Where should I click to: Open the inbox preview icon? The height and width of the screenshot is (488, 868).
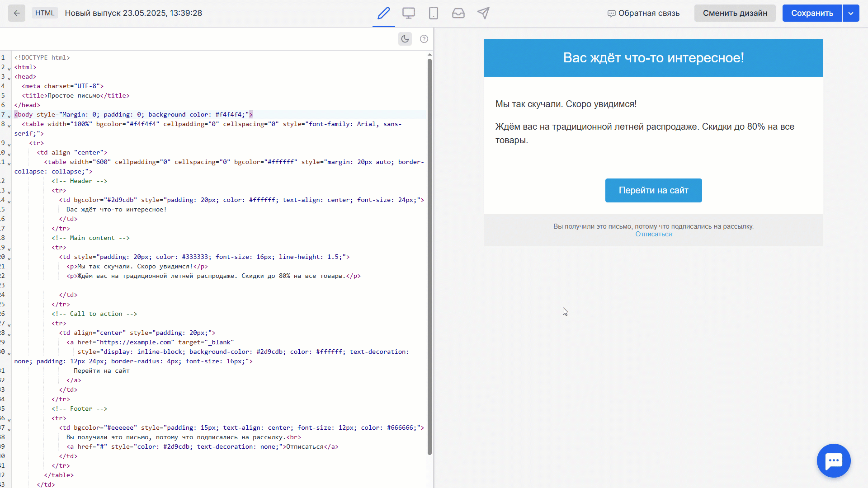pyautogui.click(x=458, y=13)
